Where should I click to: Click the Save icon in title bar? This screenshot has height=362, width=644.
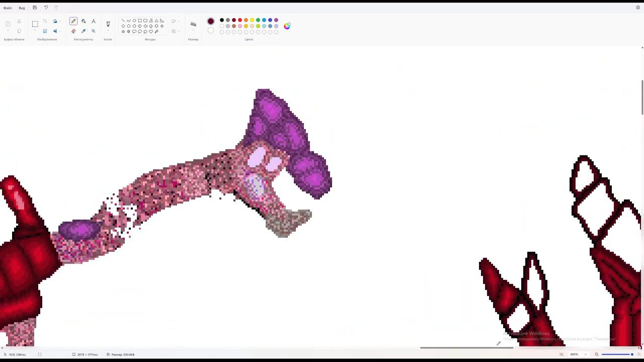pos(34,8)
